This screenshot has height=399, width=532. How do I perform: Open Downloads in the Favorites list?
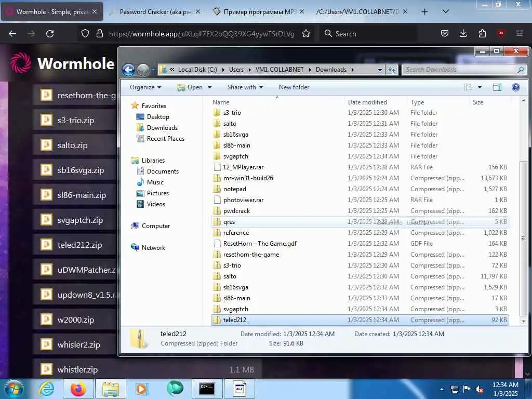162,128
